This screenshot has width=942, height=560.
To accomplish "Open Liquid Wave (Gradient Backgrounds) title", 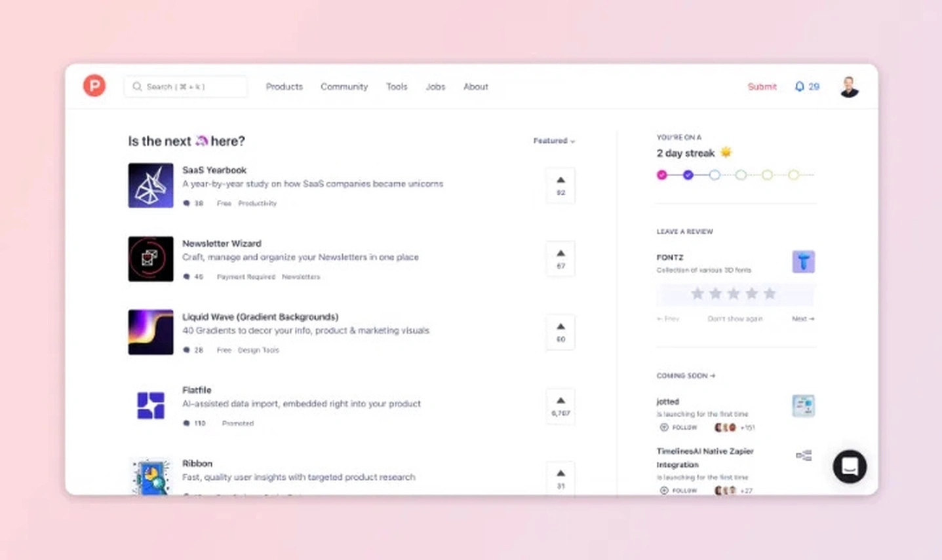I will pos(260,316).
